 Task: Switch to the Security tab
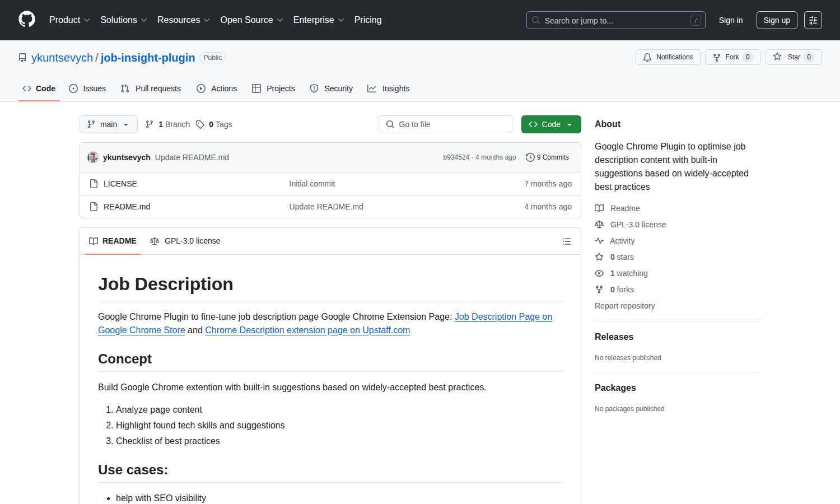(x=332, y=88)
